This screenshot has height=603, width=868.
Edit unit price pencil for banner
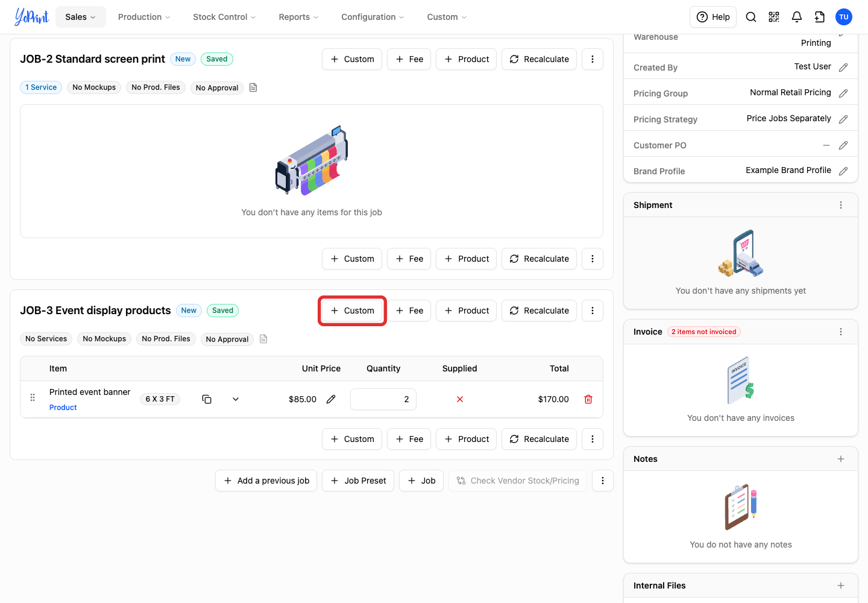click(x=331, y=399)
